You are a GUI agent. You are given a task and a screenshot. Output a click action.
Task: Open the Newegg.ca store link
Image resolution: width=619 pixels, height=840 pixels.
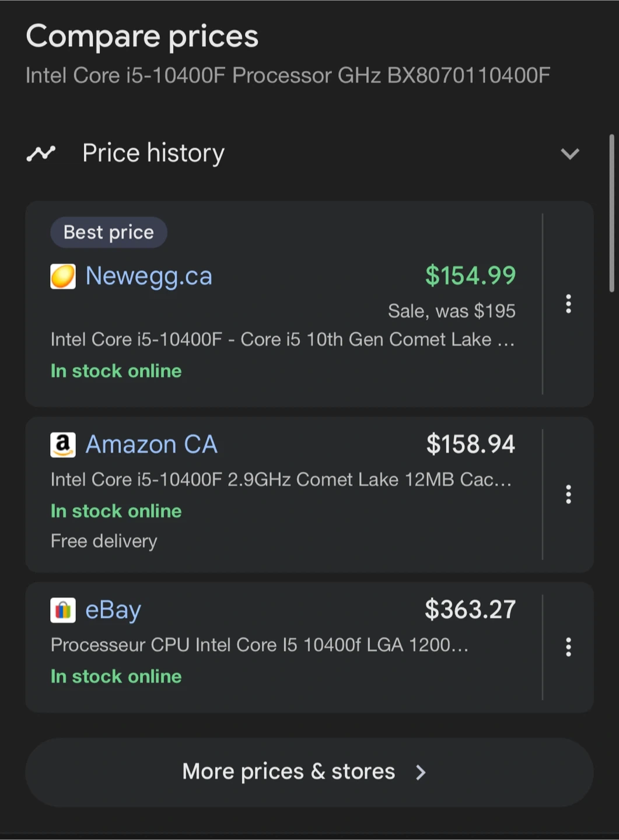pyautogui.click(x=149, y=276)
